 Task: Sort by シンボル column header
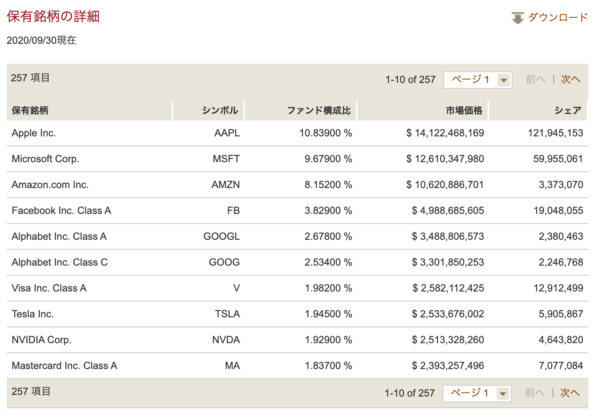(220, 111)
